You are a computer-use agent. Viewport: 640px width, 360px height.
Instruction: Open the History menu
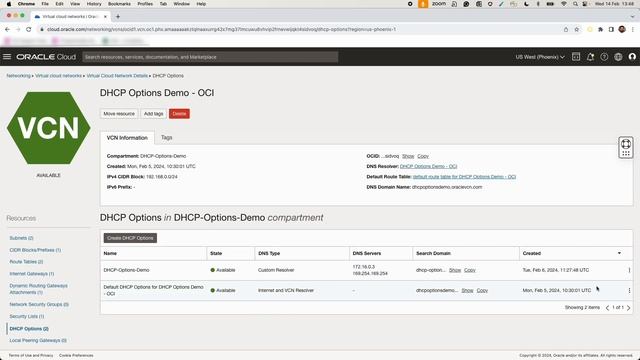coord(94,4)
